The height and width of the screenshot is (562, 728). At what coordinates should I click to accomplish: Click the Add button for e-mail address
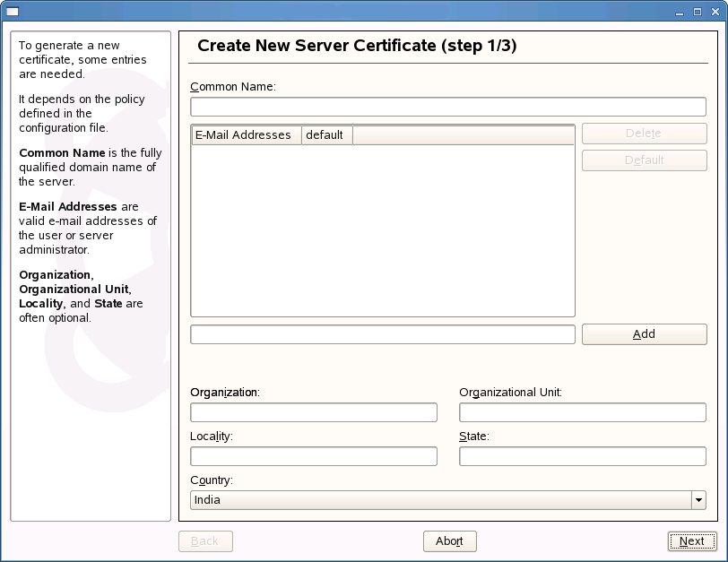click(644, 334)
